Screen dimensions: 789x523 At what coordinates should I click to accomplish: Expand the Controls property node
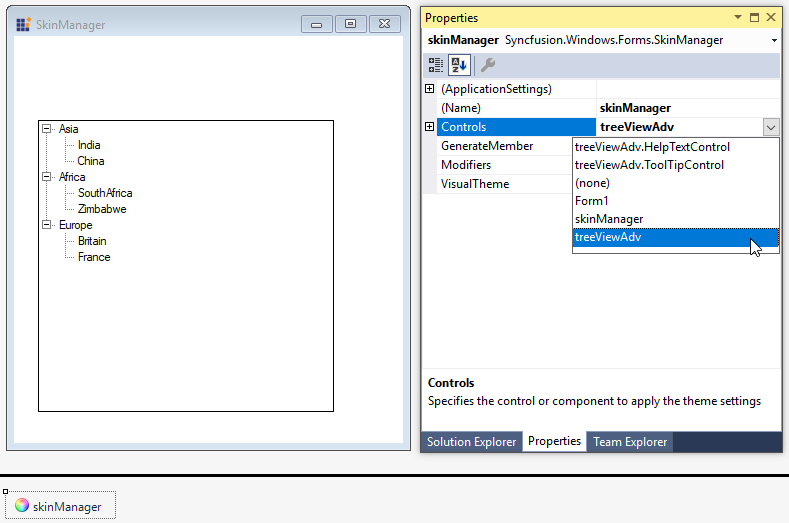pos(430,126)
